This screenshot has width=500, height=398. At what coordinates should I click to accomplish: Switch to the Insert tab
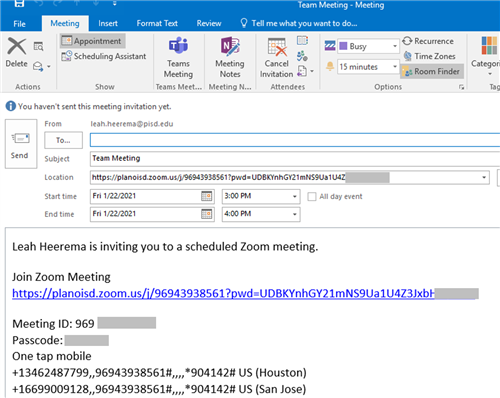[x=108, y=23]
